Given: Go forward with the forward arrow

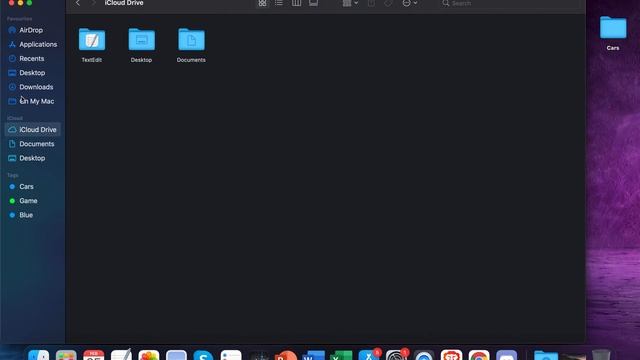Looking at the screenshot, I should pos(93,3).
